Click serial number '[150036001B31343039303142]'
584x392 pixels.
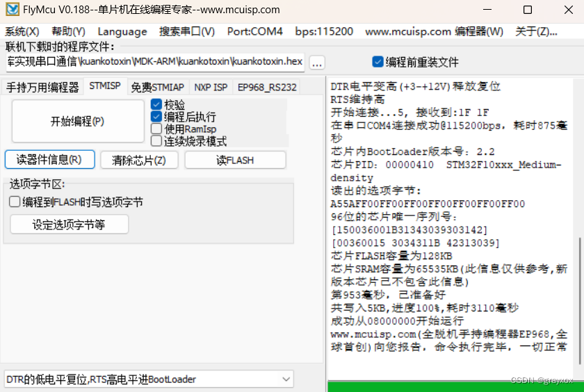(409, 229)
